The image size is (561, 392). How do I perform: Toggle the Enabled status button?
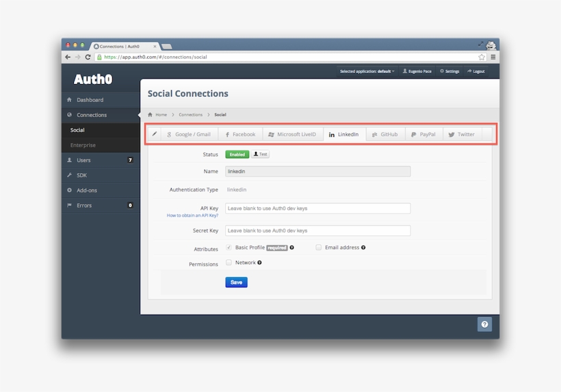tap(237, 154)
